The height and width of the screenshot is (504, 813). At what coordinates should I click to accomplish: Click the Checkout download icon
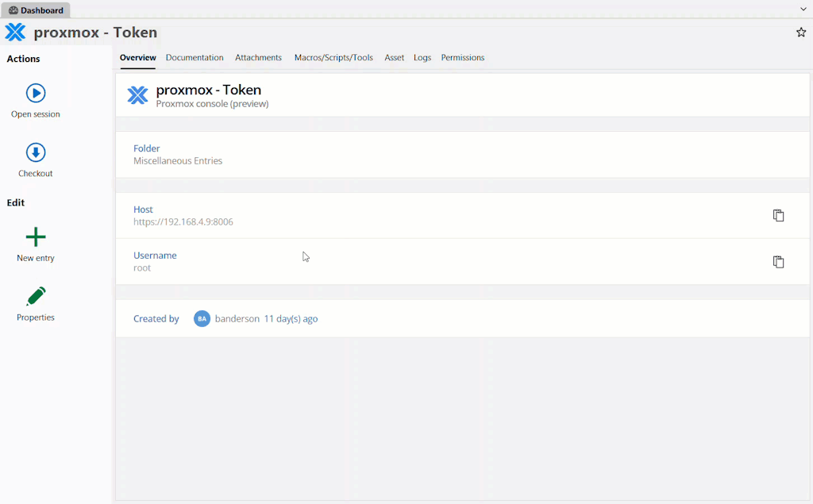(x=36, y=152)
